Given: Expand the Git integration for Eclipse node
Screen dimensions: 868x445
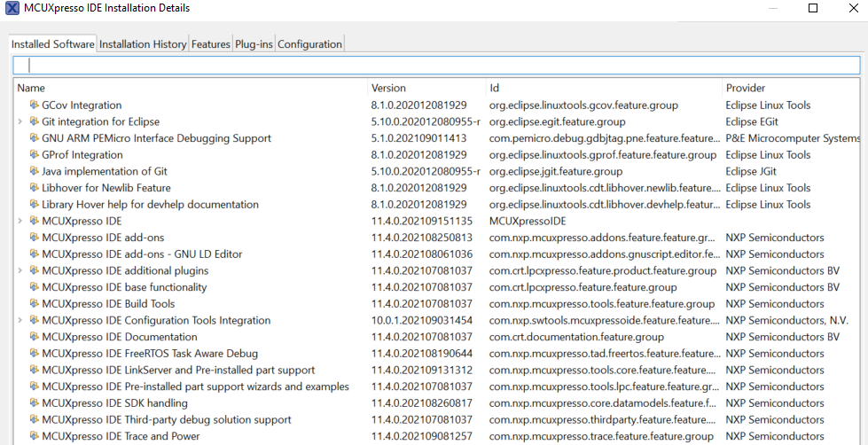Looking at the screenshot, I should 20,121.
